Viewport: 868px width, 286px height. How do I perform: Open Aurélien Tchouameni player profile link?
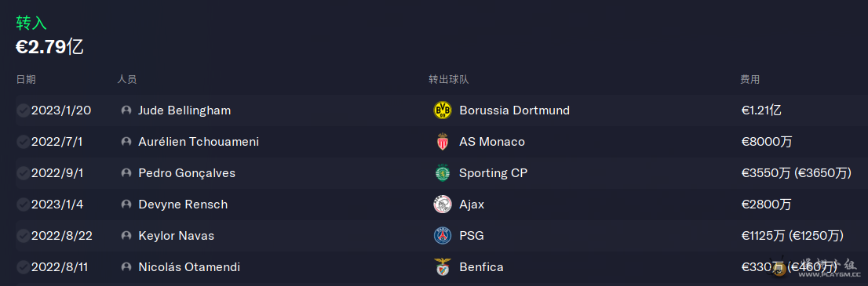click(x=199, y=142)
